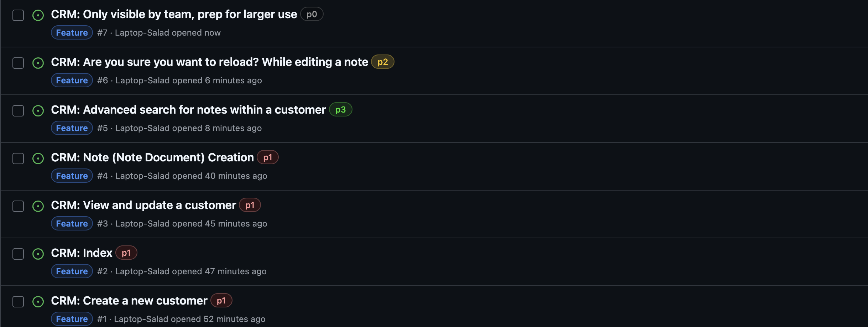This screenshot has width=868, height=327.
Task: Open the CRM: View and update a customer issue
Action: (x=143, y=205)
